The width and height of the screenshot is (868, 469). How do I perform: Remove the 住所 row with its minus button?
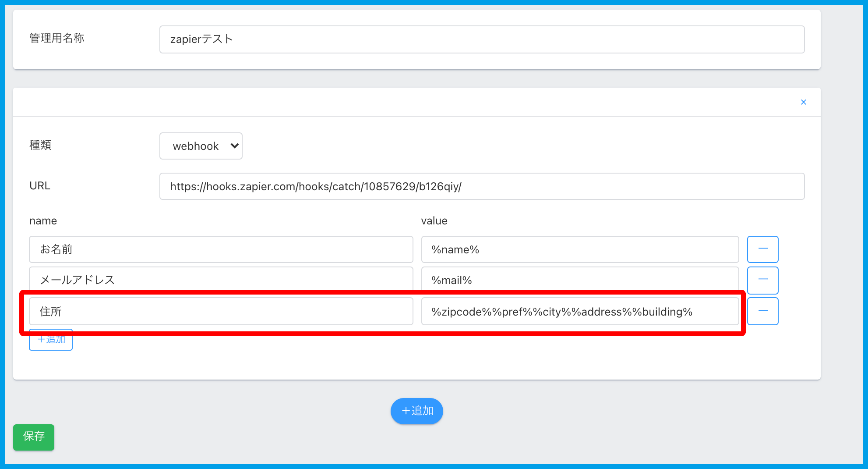(x=762, y=311)
